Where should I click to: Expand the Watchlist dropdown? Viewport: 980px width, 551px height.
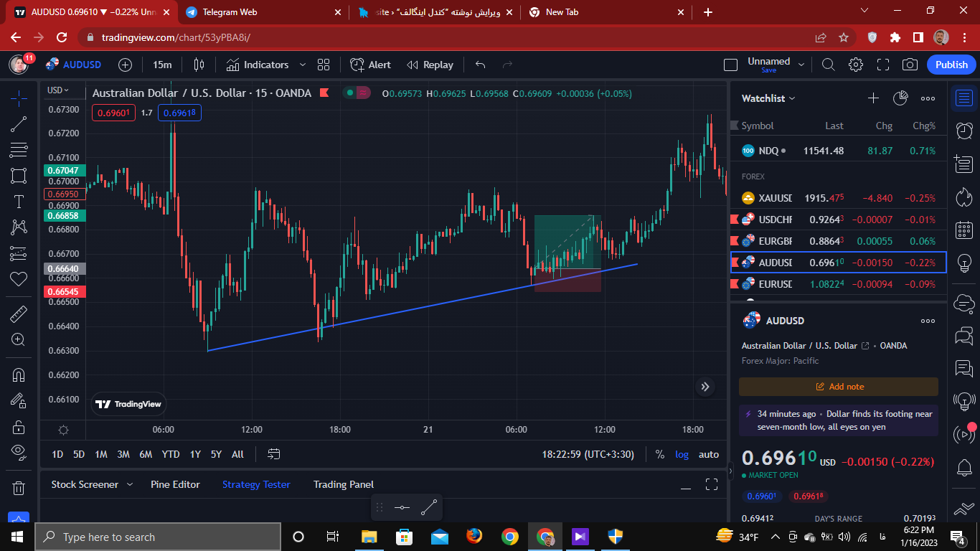click(x=768, y=98)
